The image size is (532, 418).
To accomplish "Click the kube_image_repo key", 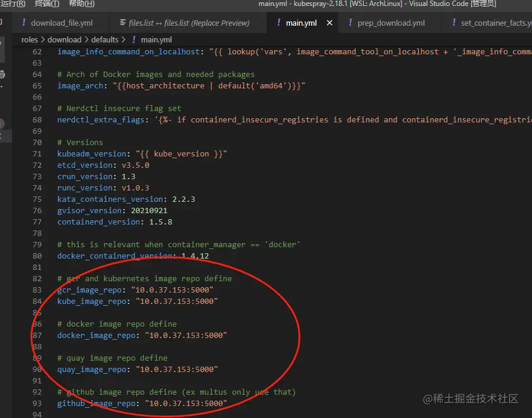I will (x=91, y=302).
